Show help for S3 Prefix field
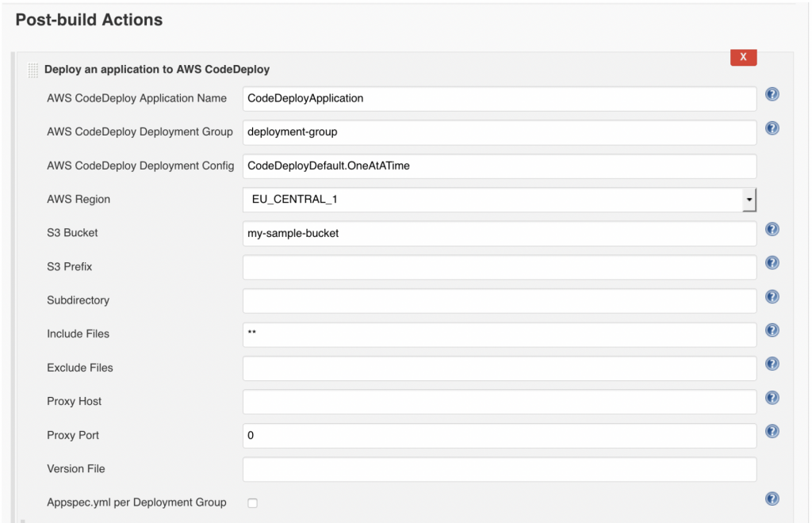The width and height of the screenshot is (812, 523). [x=772, y=263]
